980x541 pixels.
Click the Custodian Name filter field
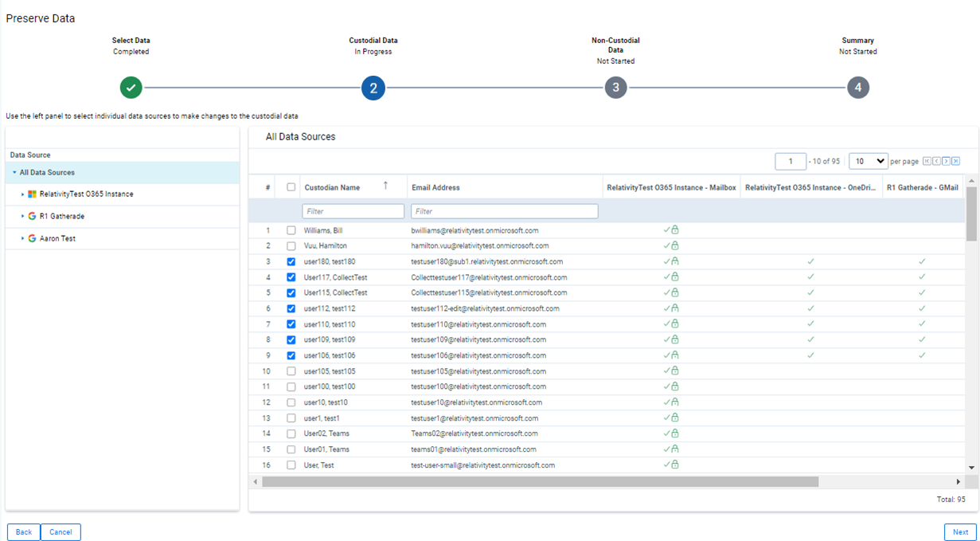(353, 211)
